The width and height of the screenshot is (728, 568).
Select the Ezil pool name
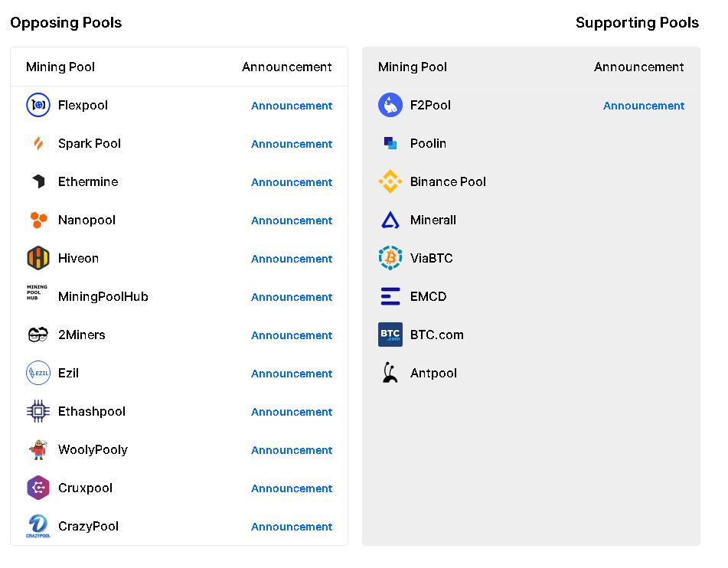pyautogui.click(x=68, y=373)
